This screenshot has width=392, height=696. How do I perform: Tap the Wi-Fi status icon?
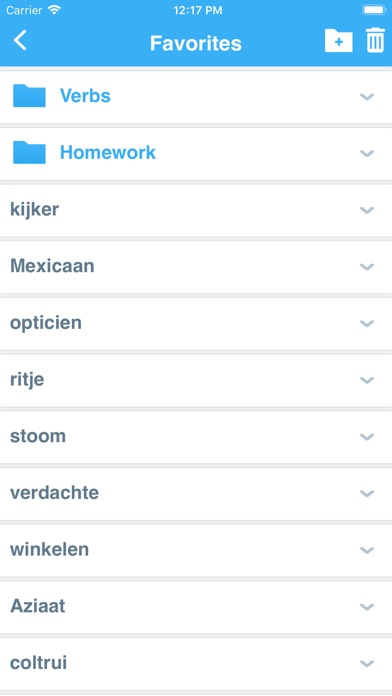[54, 10]
